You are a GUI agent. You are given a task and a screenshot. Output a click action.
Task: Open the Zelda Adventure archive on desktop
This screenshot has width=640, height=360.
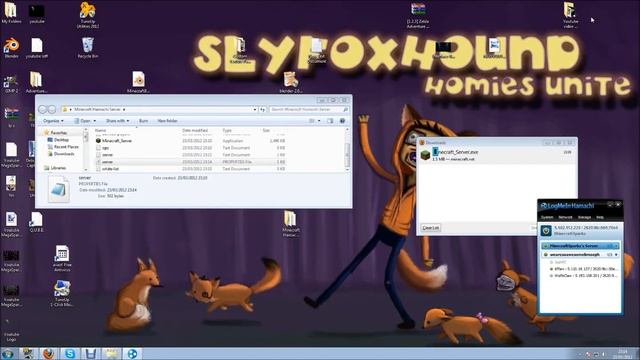click(x=418, y=16)
